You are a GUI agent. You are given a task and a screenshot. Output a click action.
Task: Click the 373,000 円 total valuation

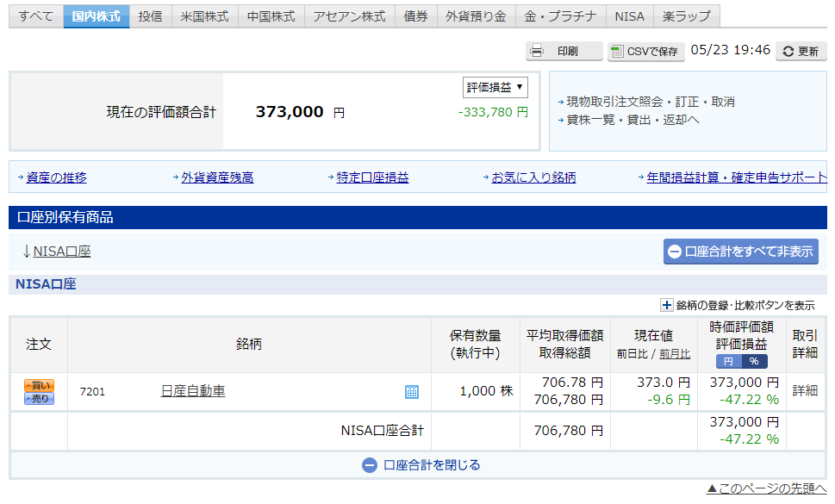coord(300,112)
